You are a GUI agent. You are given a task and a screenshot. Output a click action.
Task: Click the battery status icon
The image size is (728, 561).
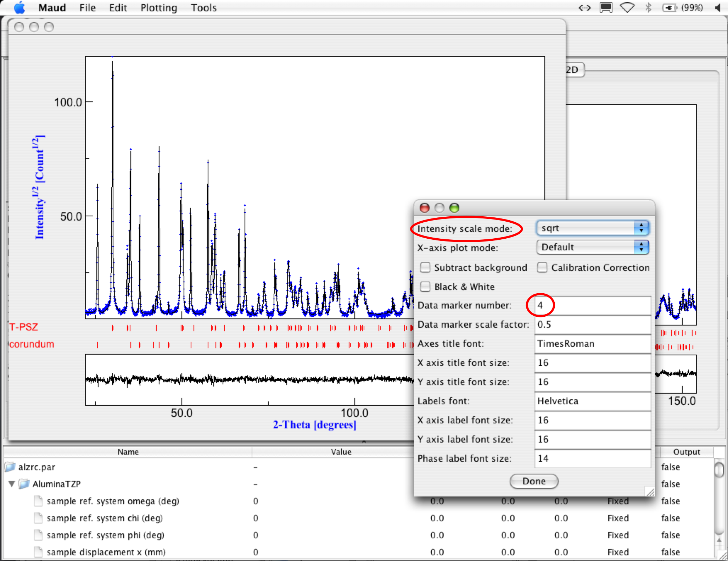click(669, 7)
